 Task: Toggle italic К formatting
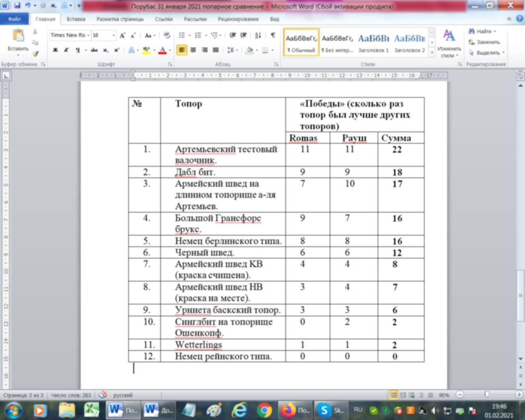pyautogui.click(x=66, y=50)
